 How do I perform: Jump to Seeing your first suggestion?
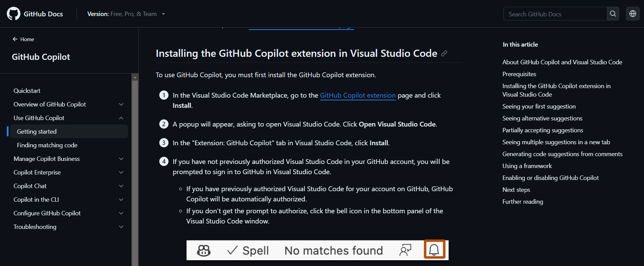(539, 106)
